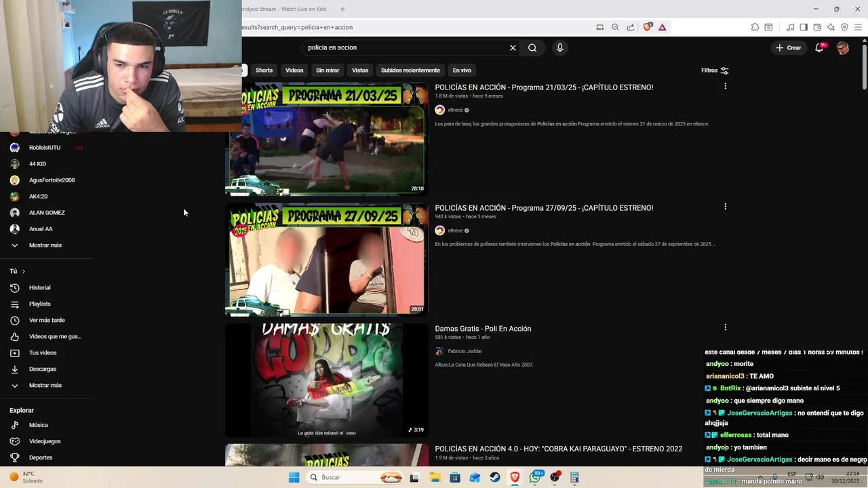
Task: Click the zoom magnifier in address bar
Action: [x=615, y=27]
